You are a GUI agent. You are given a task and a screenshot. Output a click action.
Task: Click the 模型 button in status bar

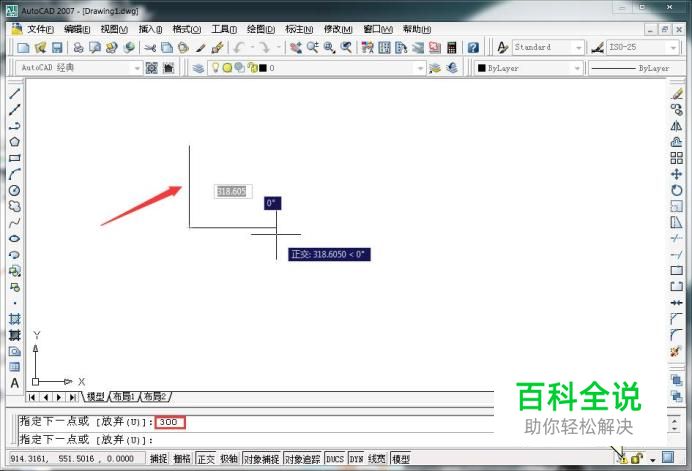click(x=401, y=459)
